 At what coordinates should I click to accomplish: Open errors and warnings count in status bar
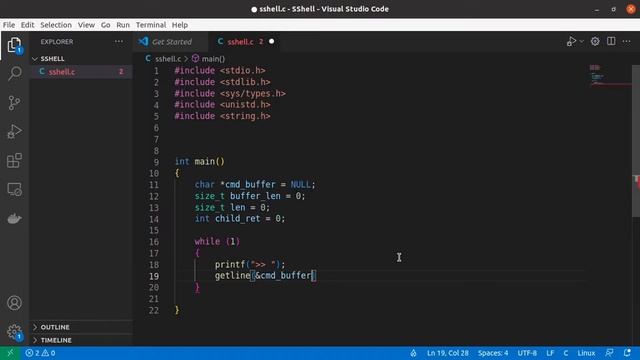(x=40, y=353)
